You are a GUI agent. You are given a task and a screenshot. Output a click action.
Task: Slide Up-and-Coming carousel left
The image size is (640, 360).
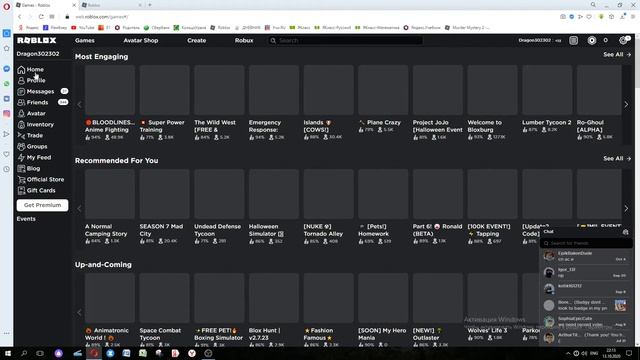click(80, 313)
